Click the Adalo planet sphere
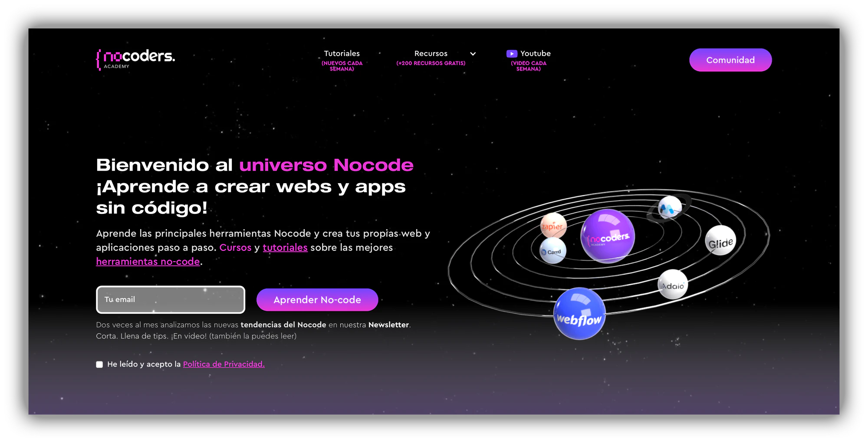 point(673,285)
